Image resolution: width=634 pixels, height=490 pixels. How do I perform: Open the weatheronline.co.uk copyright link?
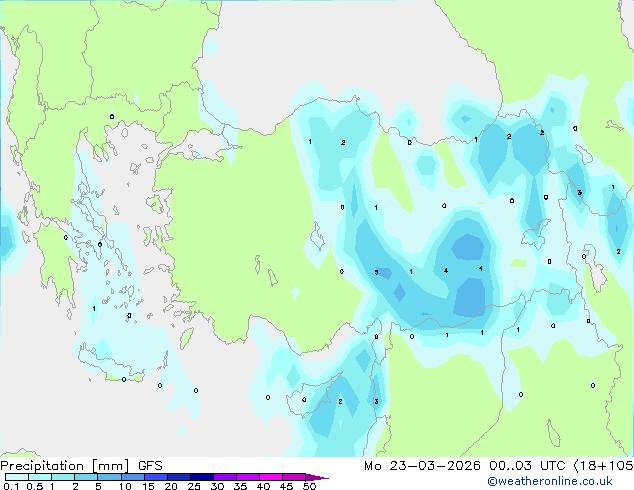point(550,481)
